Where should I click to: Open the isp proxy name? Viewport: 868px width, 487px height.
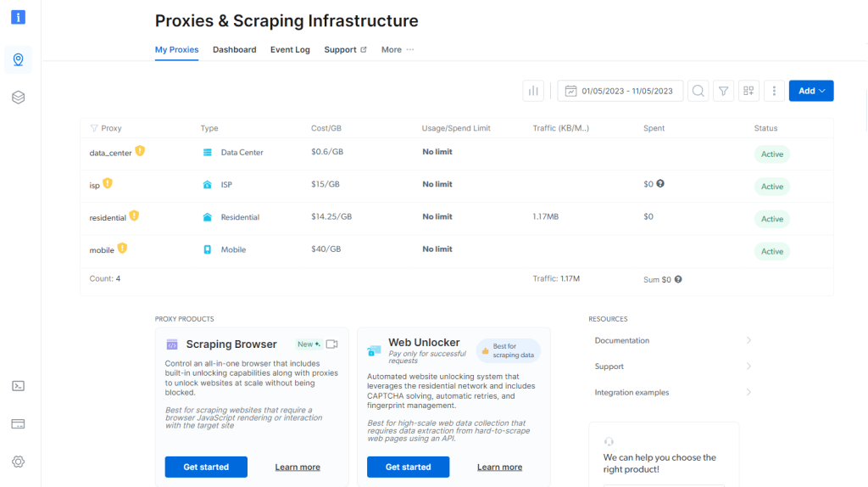94,186
